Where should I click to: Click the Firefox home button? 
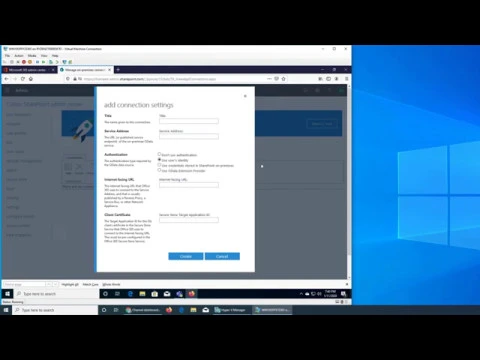click(x=31, y=79)
